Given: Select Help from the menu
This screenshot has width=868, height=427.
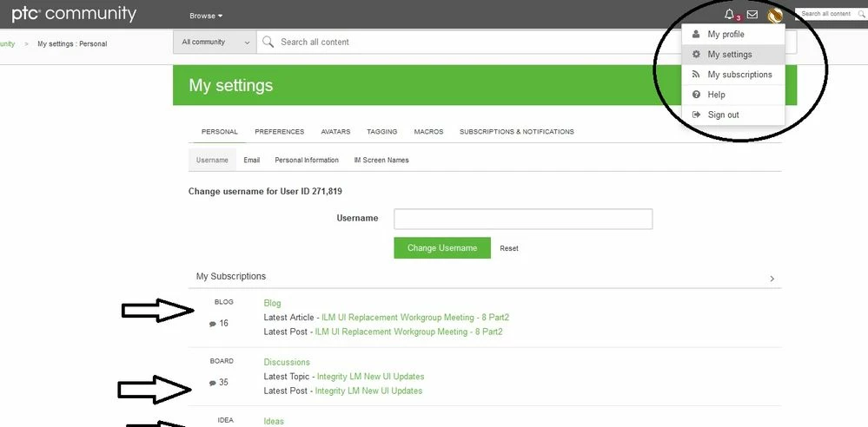Looking at the screenshot, I should click(733, 95).
